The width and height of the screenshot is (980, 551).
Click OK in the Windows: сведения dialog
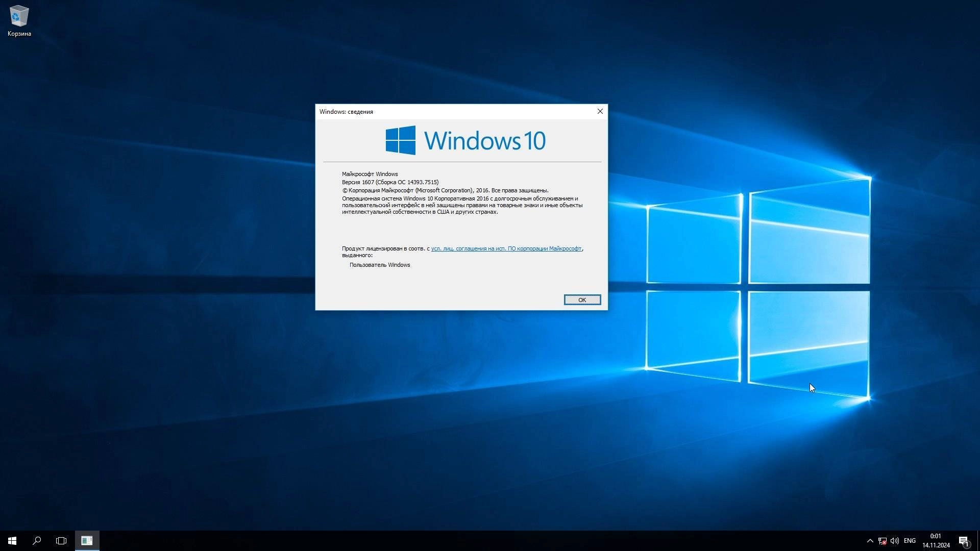click(582, 300)
